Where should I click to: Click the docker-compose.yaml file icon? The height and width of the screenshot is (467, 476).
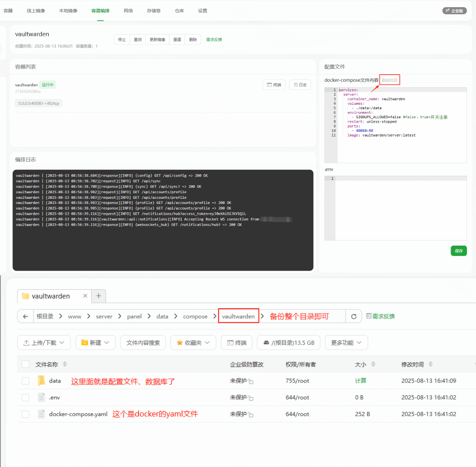tap(41, 414)
